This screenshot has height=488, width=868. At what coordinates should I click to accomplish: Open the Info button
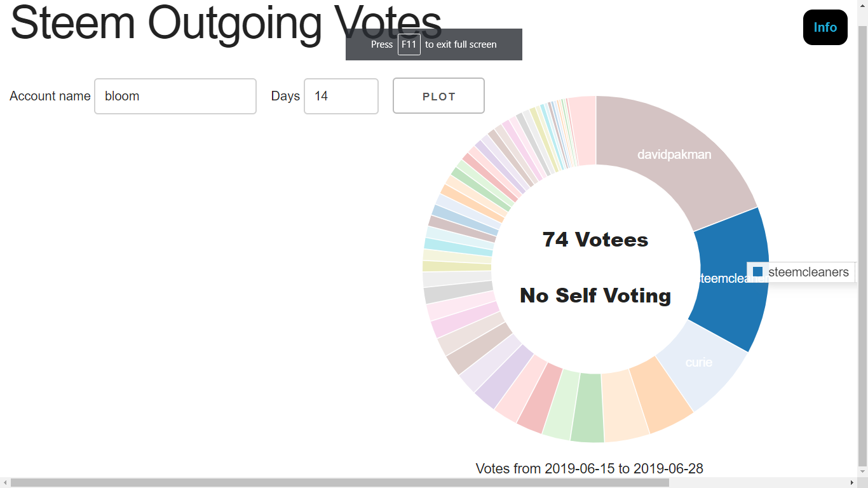[825, 27]
